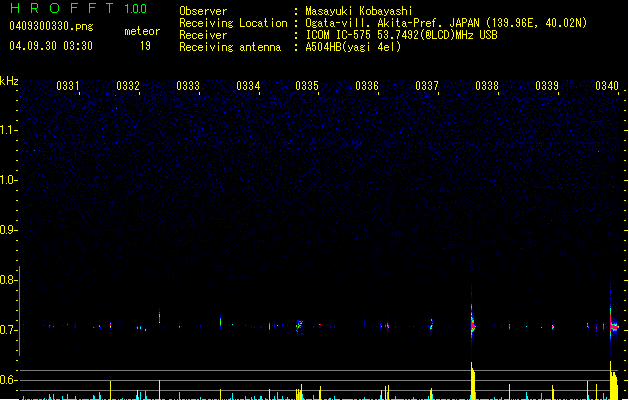629x400 pixels.
Task: Click time marker 0335
Action: 307,86
